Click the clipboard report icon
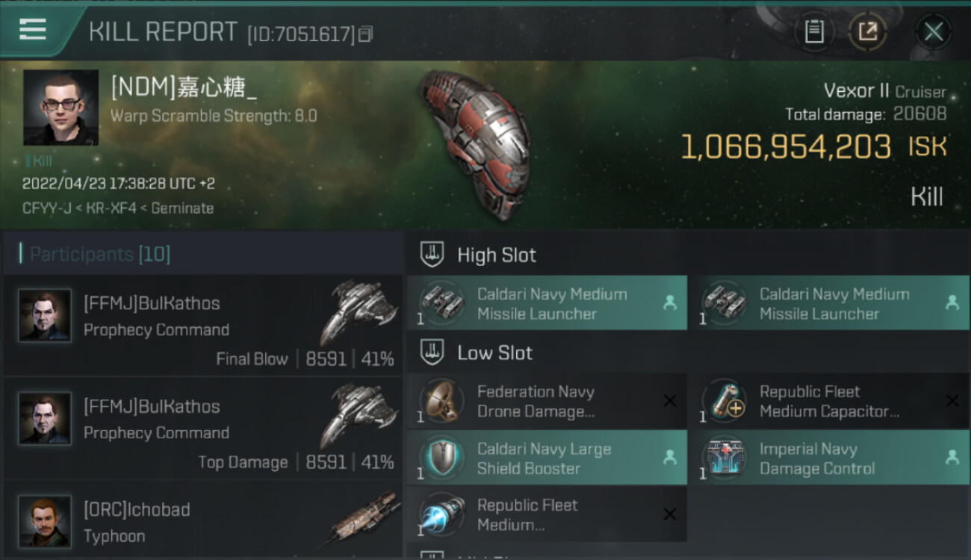The image size is (971, 560). [814, 31]
